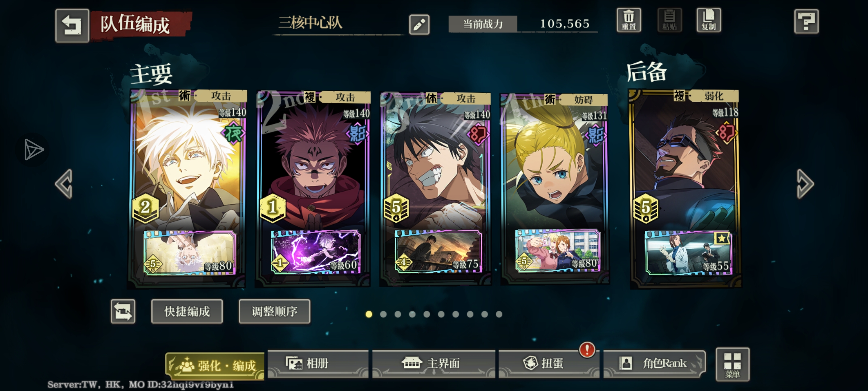Tap the paper plane icon on left edge
The image size is (868, 391).
[x=34, y=150]
